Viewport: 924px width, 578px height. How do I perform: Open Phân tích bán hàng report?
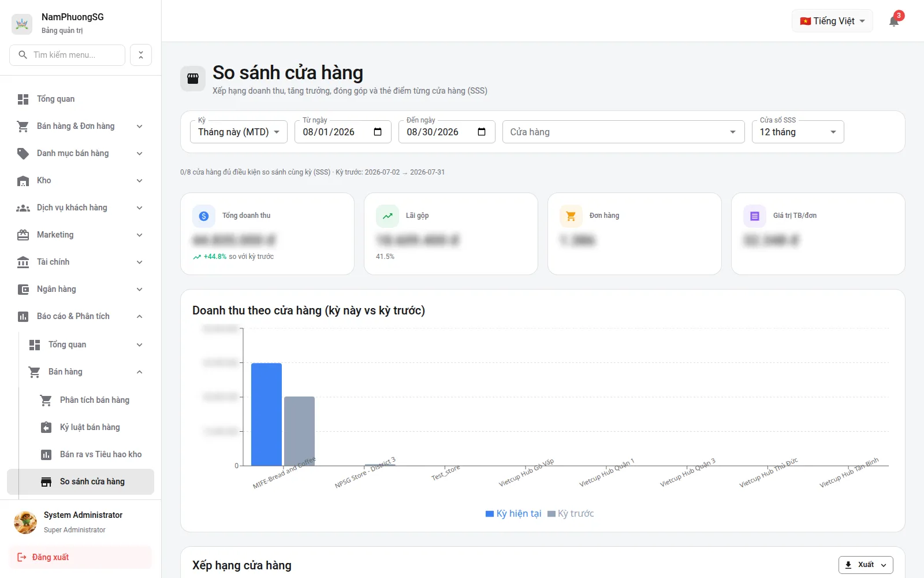coord(92,400)
